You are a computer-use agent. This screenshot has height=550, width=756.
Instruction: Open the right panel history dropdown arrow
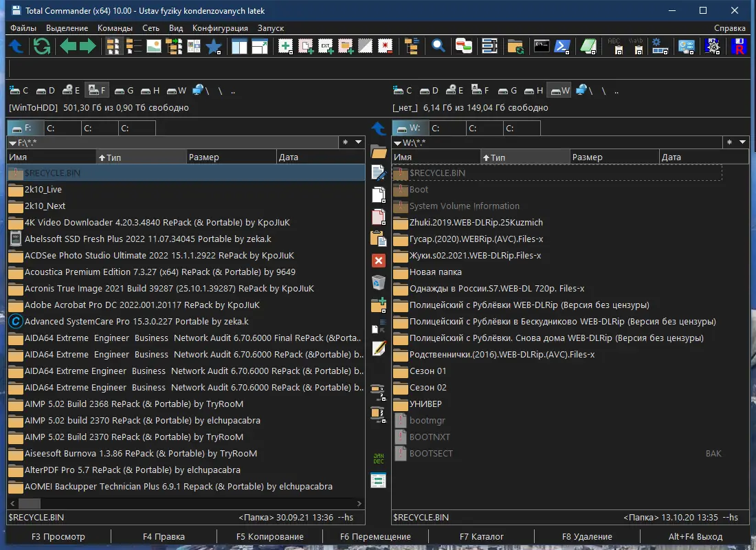[x=742, y=142]
